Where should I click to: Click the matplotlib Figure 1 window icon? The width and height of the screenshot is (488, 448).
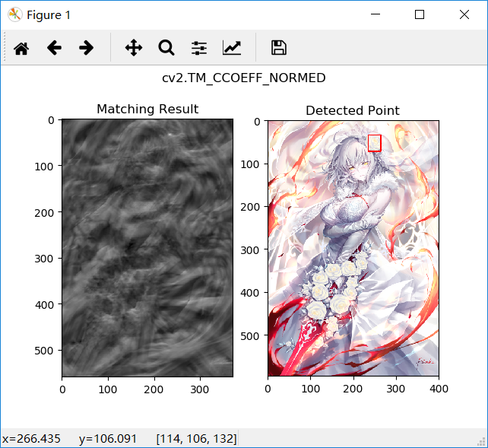coord(14,14)
